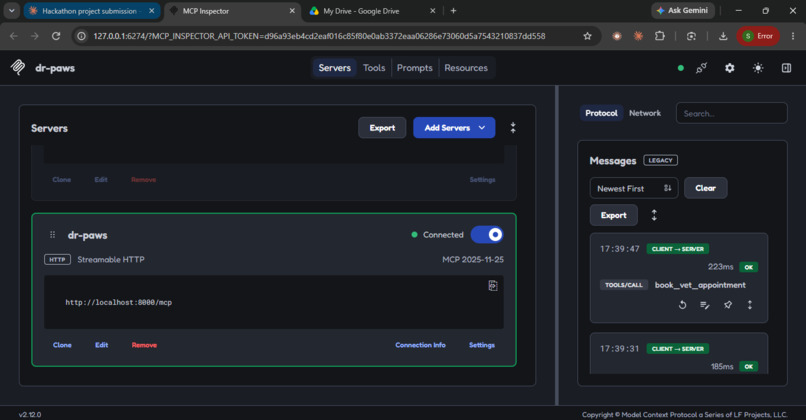The width and height of the screenshot is (806, 420).
Task: Switch to the Network tab
Action: [x=645, y=113]
